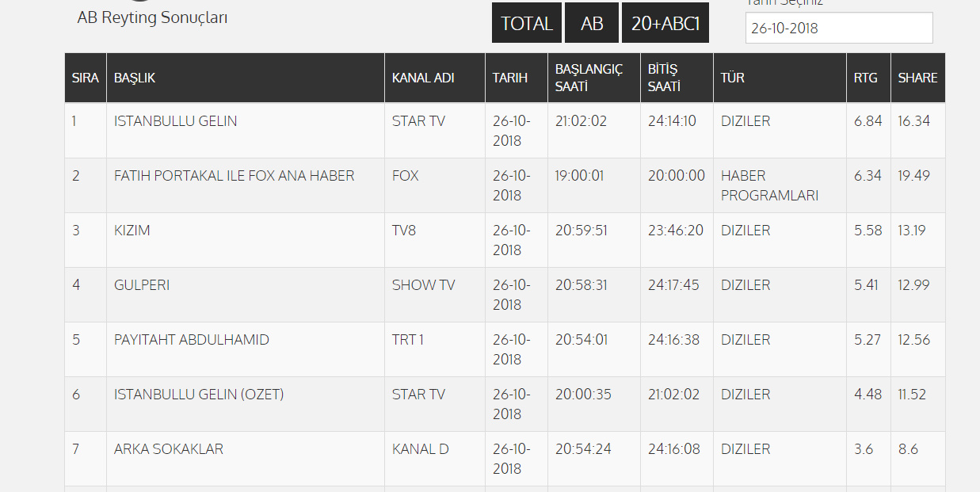980x492 pixels.
Task: Click the BAŞLANGIÇ SAATI column header
Action: pos(589,78)
